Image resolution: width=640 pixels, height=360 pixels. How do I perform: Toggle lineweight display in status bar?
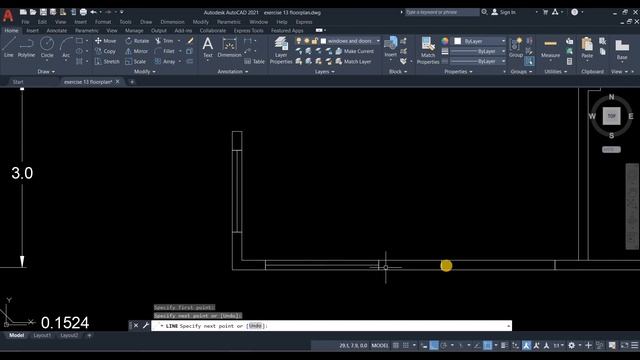tap(504, 345)
